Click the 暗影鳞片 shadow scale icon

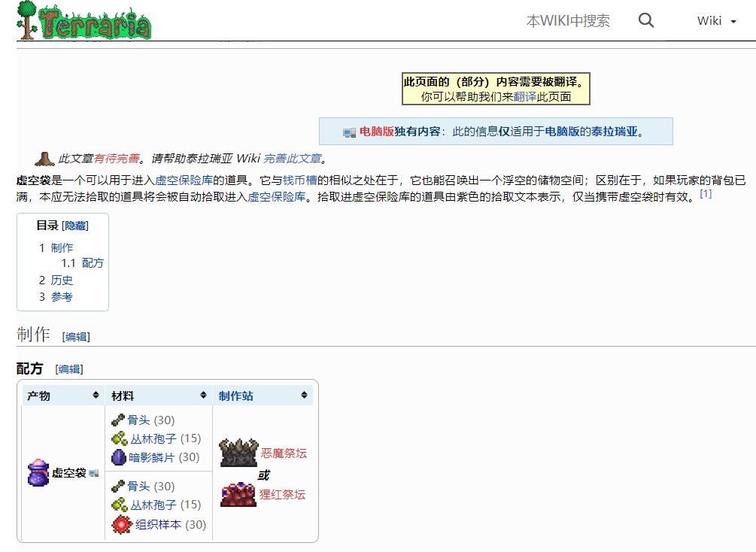[119, 457]
